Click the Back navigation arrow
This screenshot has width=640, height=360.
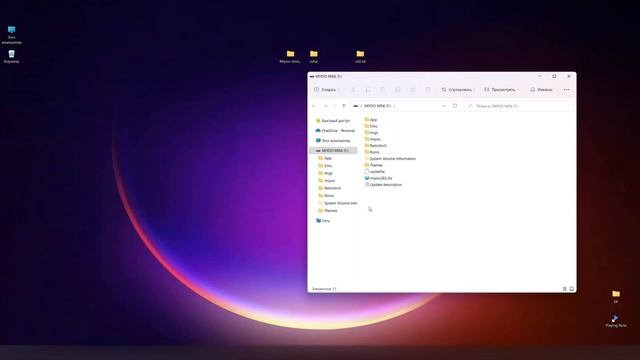(314, 106)
